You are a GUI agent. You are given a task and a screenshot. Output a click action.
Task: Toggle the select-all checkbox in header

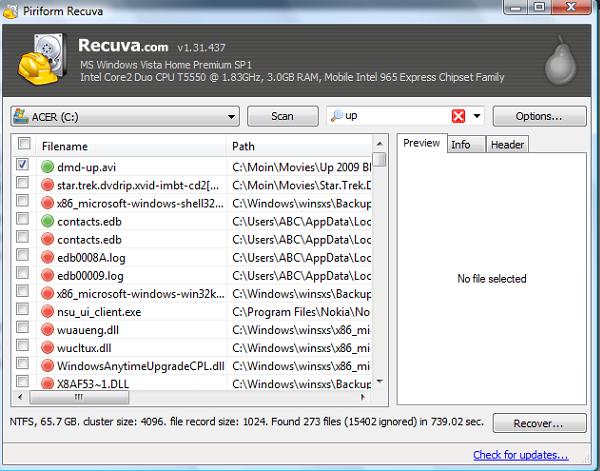pos(24,143)
